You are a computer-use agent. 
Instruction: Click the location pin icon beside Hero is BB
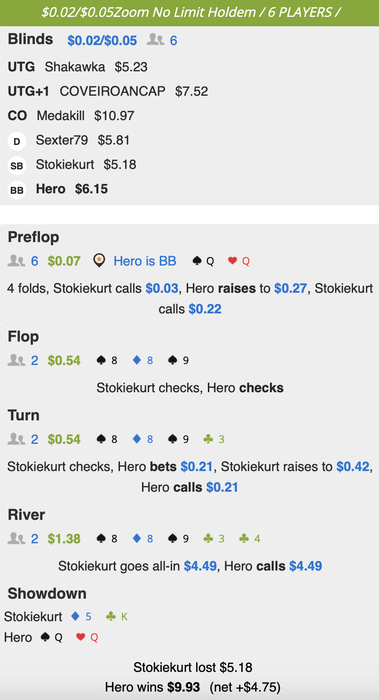click(100, 261)
